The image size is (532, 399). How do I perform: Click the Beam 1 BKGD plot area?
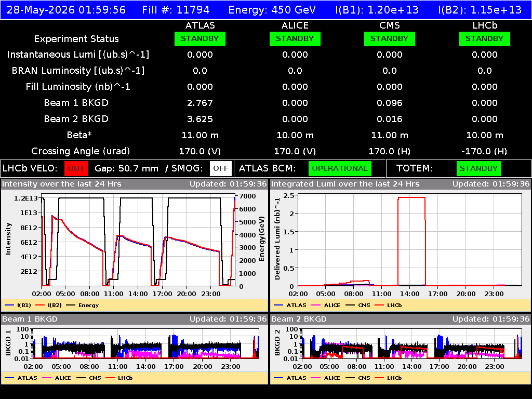pyautogui.click(x=146, y=343)
